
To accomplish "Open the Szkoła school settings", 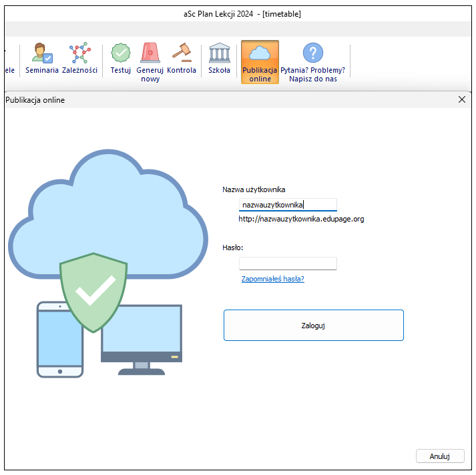I will pyautogui.click(x=219, y=59).
